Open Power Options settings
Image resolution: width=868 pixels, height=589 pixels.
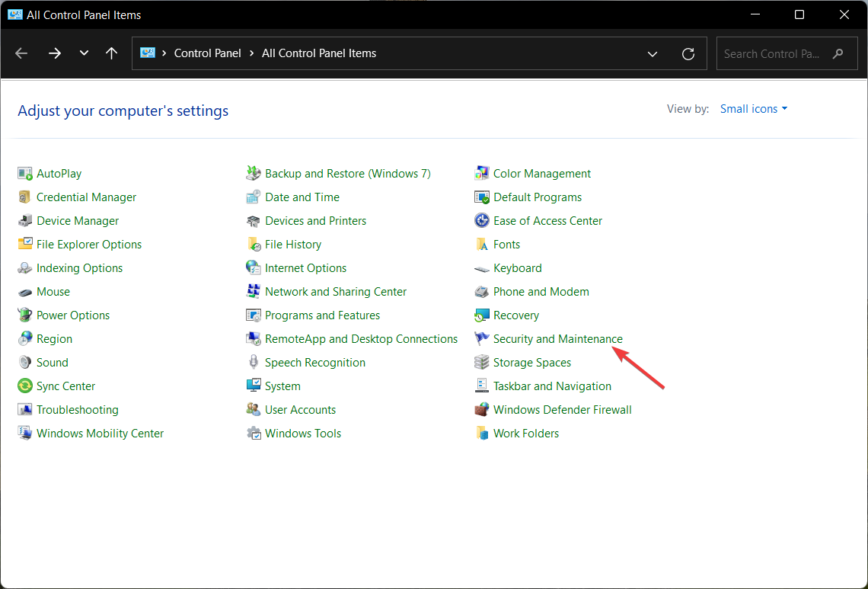pyautogui.click(x=72, y=315)
